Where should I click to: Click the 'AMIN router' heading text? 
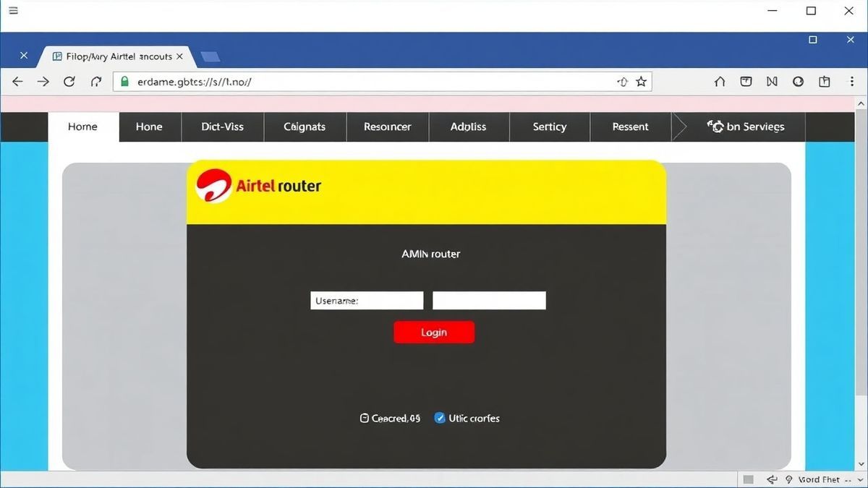tap(430, 254)
